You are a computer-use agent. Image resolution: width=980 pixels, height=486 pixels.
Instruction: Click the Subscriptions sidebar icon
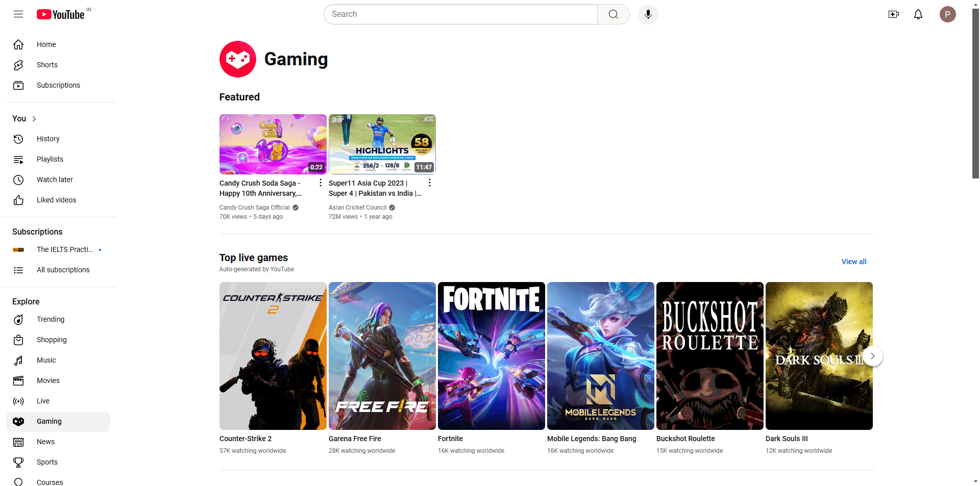pos(18,85)
